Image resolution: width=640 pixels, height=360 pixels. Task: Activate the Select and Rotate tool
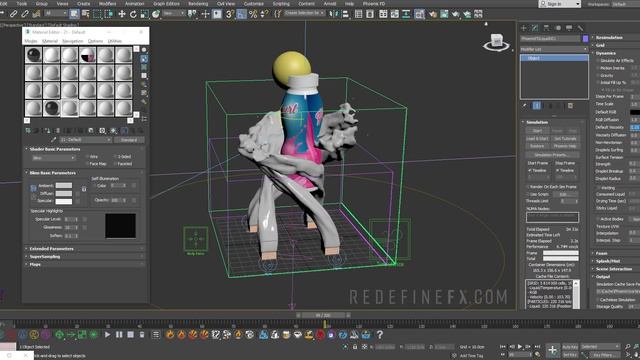(x=133, y=14)
